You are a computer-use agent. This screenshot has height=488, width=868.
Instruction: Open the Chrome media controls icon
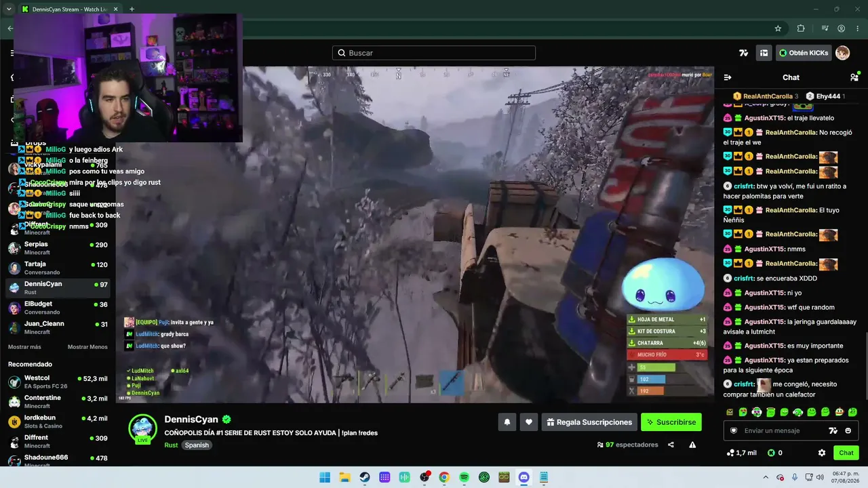tap(825, 28)
